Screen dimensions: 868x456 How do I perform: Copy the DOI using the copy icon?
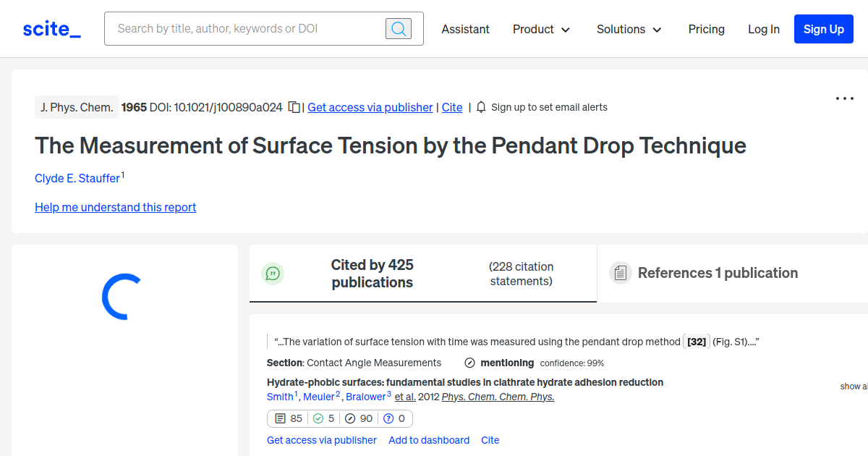(x=294, y=106)
